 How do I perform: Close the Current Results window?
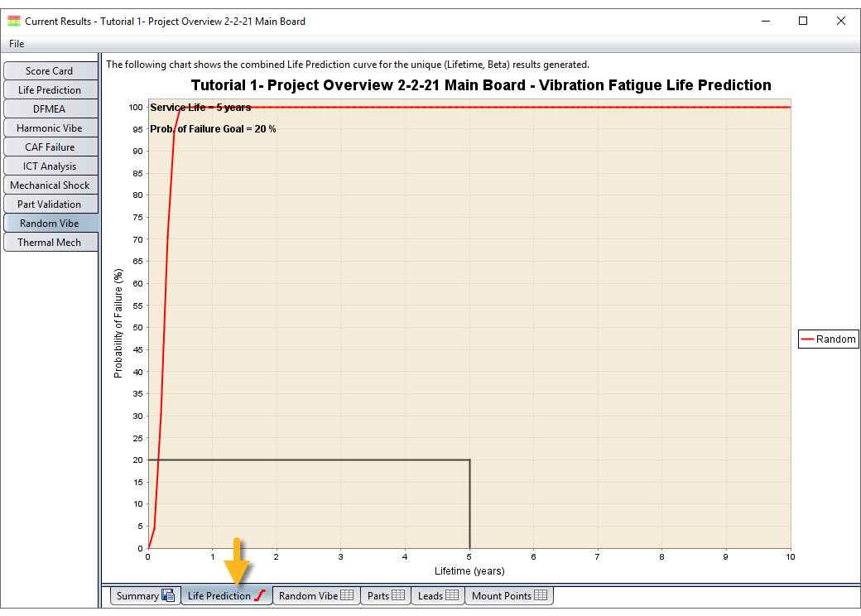840,21
